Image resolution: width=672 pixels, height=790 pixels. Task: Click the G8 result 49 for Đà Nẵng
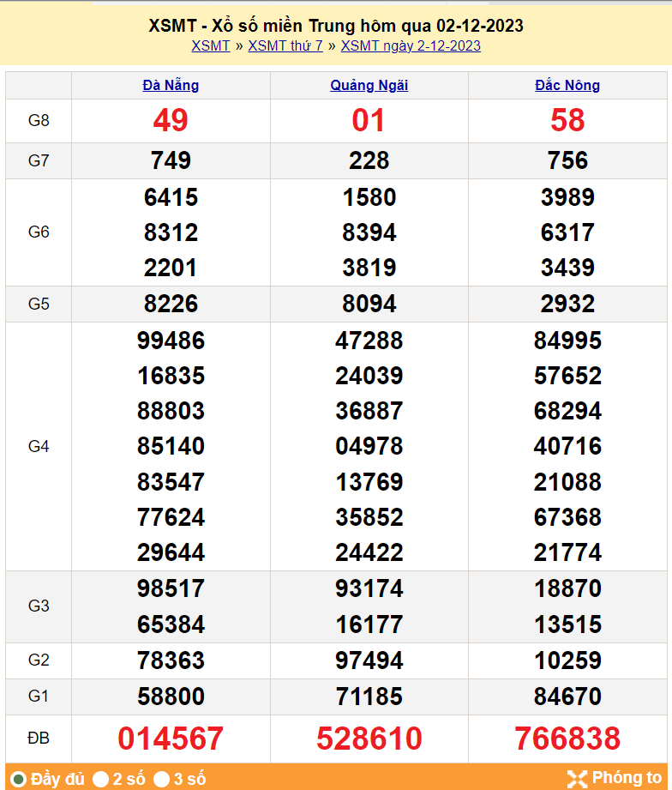(171, 121)
